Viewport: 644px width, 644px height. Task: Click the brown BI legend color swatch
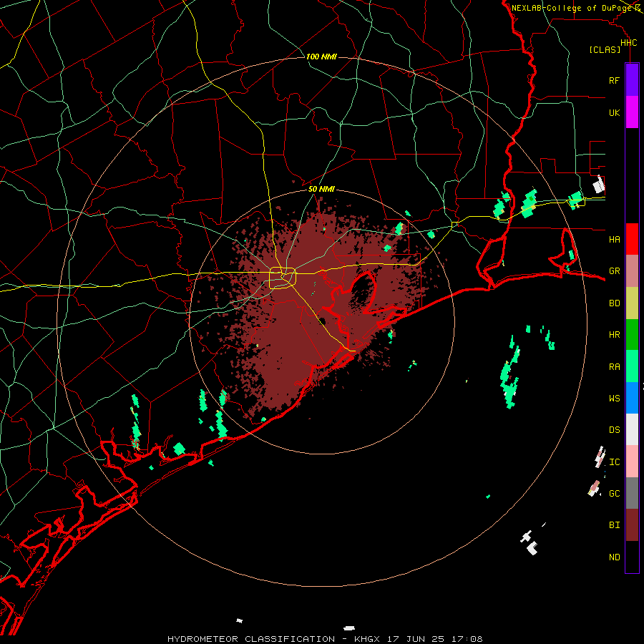tap(632, 525)
